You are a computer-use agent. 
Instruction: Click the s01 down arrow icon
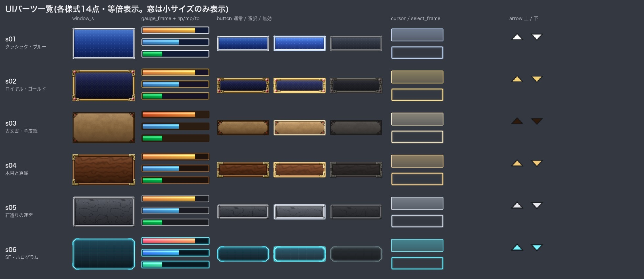pyautogui.click(x=537, y=37)
